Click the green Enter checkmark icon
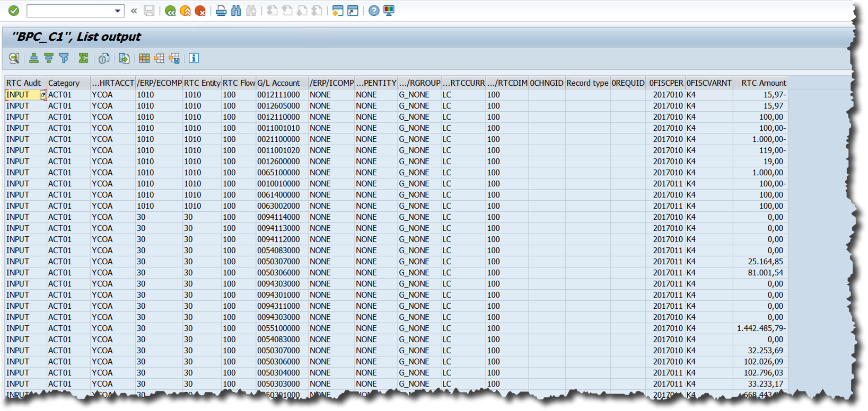 pos(14,11)
